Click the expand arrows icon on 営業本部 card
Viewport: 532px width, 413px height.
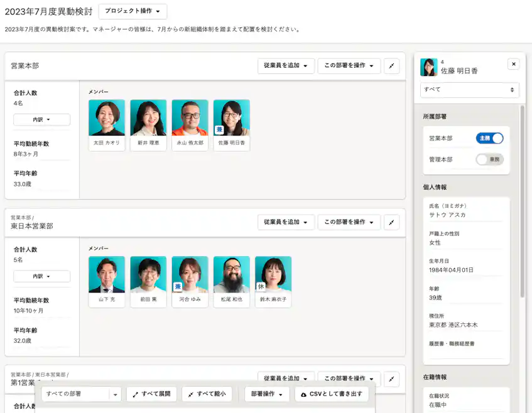pyautogui.click(x=391, y=66)
